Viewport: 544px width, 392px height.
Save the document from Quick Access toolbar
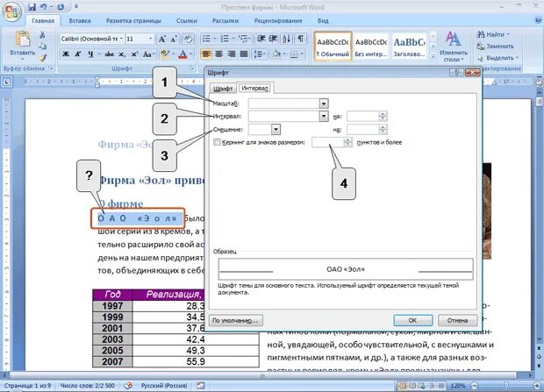pos(32,7)
